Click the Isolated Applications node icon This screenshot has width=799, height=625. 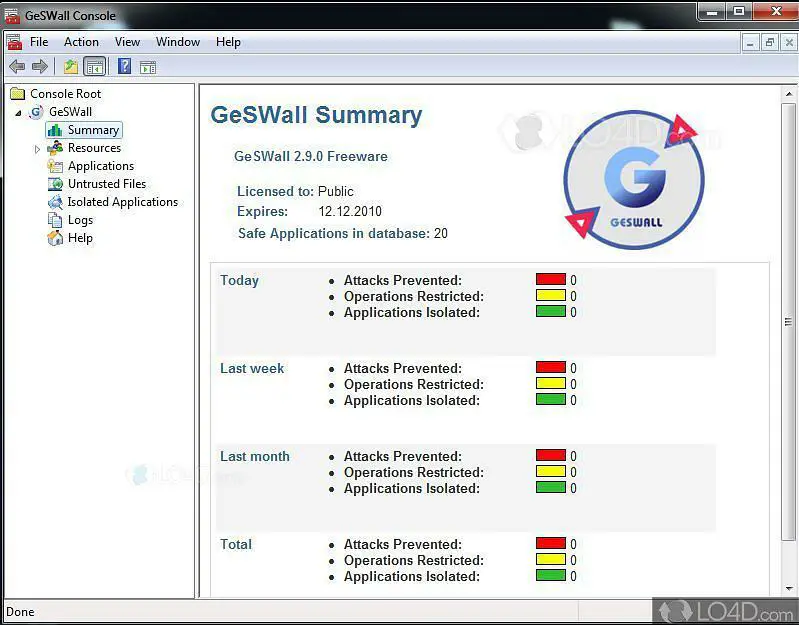(x=55, y=202)
